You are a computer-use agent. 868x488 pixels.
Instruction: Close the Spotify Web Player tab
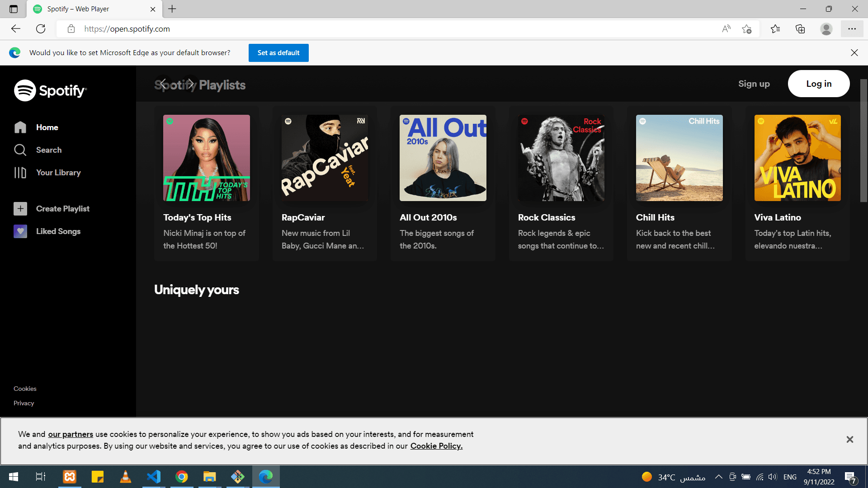coord(153,9)
